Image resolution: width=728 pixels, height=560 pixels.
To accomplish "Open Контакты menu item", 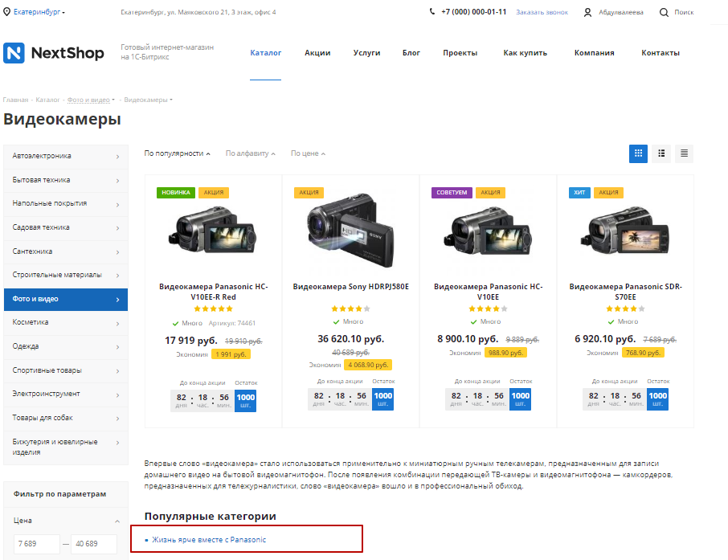I will click(661, 53).
